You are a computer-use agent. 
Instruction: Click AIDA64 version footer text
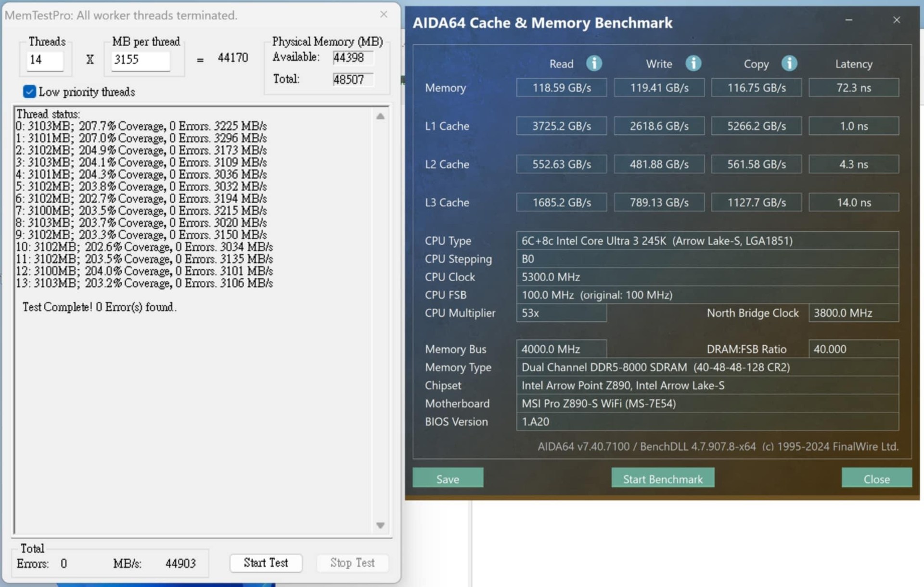pyautogui.click(x=718, y=446)
